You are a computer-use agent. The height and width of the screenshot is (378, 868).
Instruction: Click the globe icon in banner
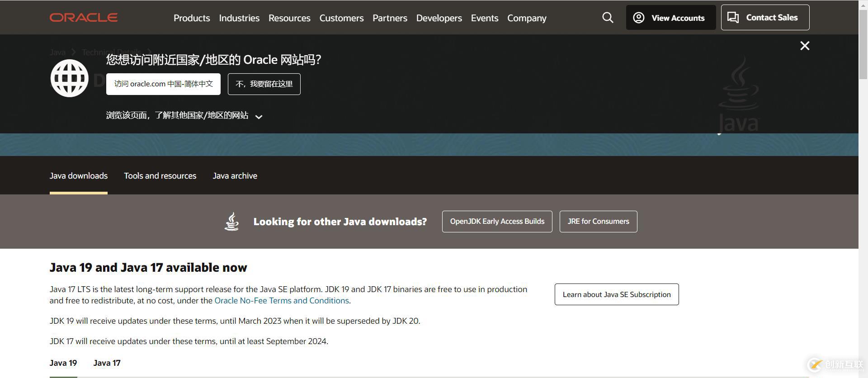69,78
